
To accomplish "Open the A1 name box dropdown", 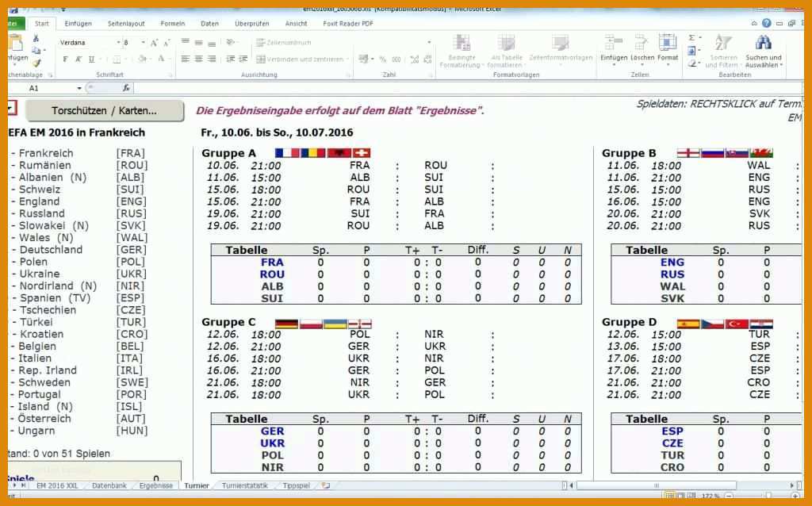I will [x=79, y=89].
